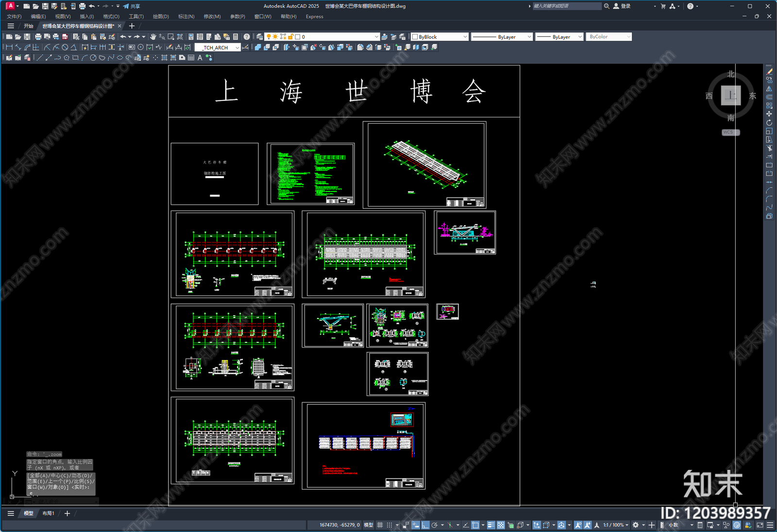Select the Linear dimension tool

[x=9, y=48]
